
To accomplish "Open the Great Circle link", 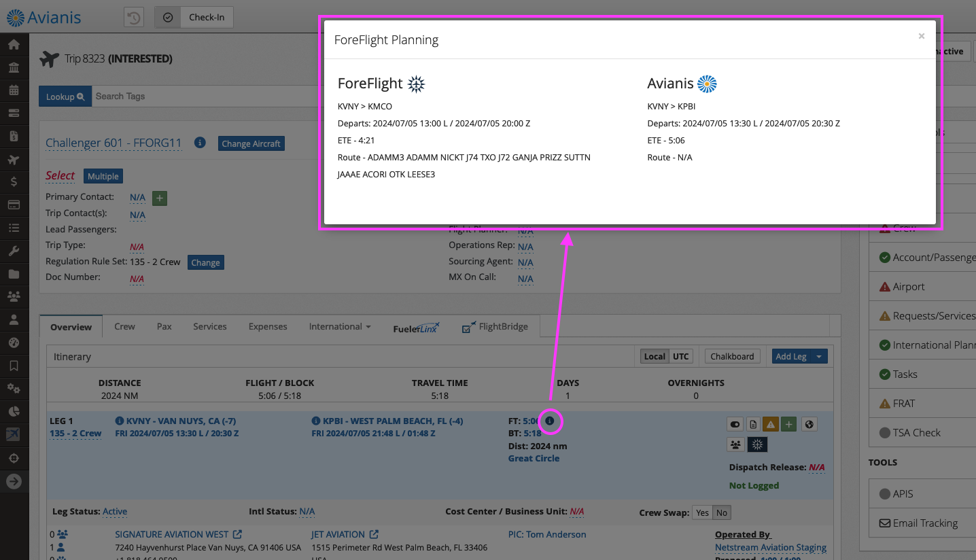I will tap(534, 459).
